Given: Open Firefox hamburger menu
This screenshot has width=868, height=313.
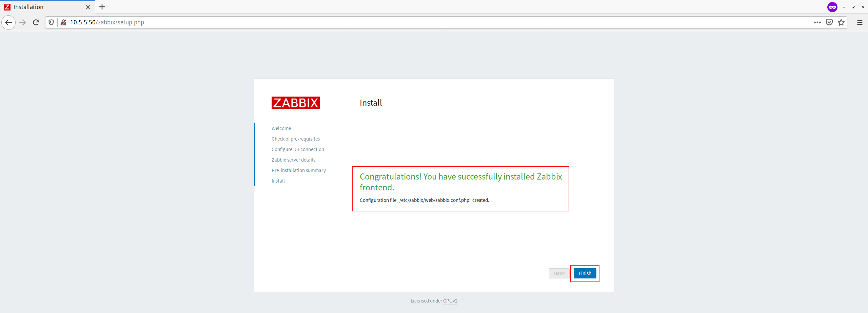Looking at the screenshot, I should (x=860, y=22).
